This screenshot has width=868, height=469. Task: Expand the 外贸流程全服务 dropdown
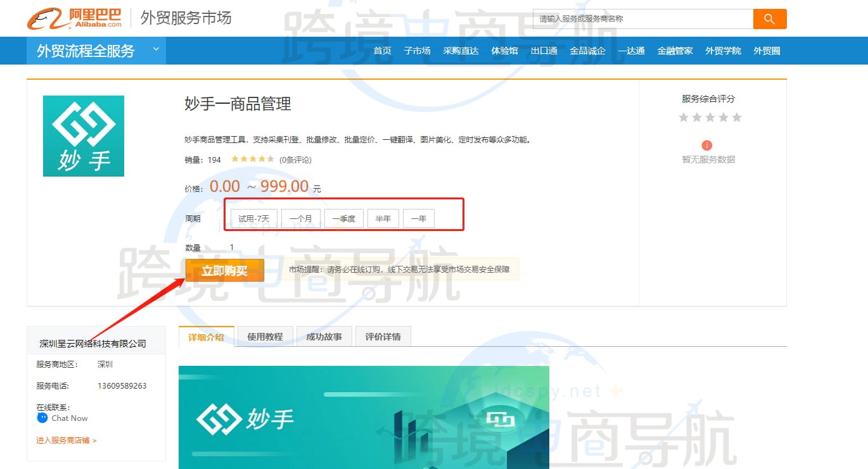[x=156, y=49]
